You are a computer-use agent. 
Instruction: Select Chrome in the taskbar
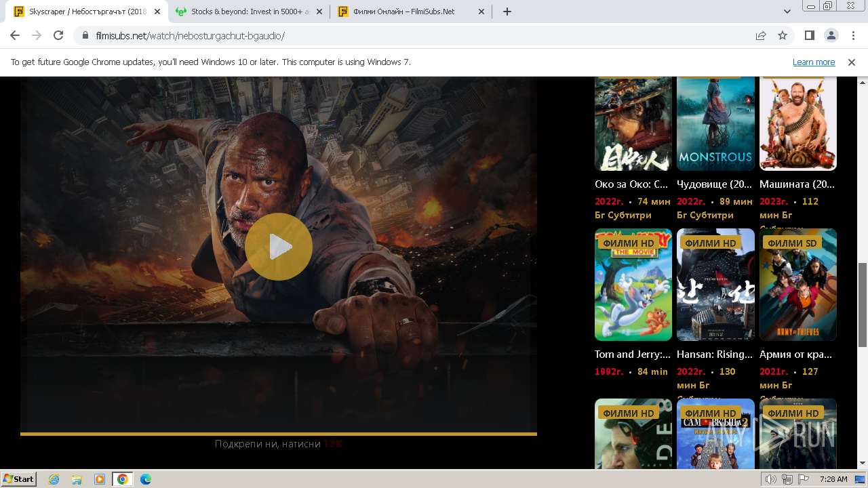coord(123,479)
